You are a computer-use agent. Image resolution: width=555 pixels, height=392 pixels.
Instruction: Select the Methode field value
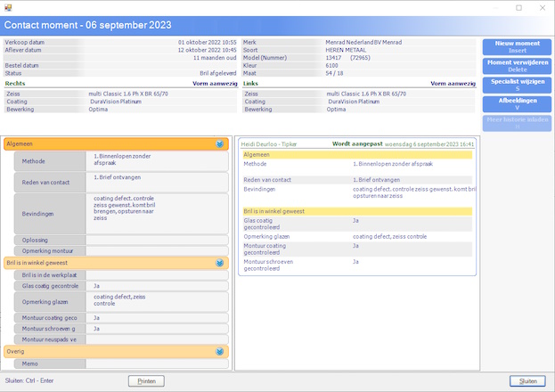tap(156, 161)
